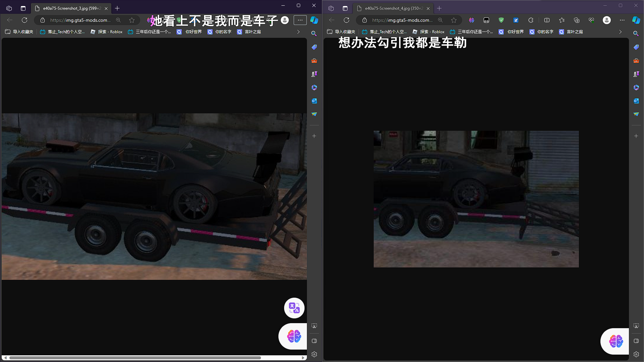Click the scrollbar right arrow in left window
This screenshot has width=644, height=362.
pos(303,358)
